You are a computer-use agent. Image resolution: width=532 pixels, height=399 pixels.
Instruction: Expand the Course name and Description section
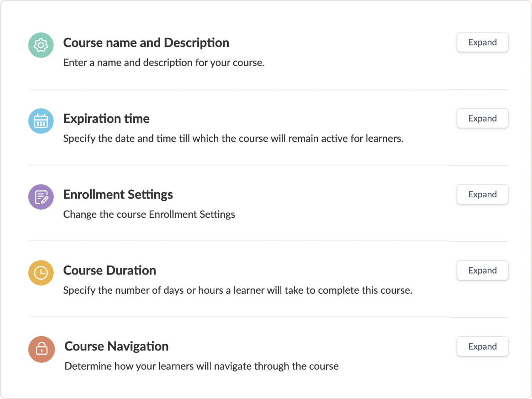tap(482, 42)
